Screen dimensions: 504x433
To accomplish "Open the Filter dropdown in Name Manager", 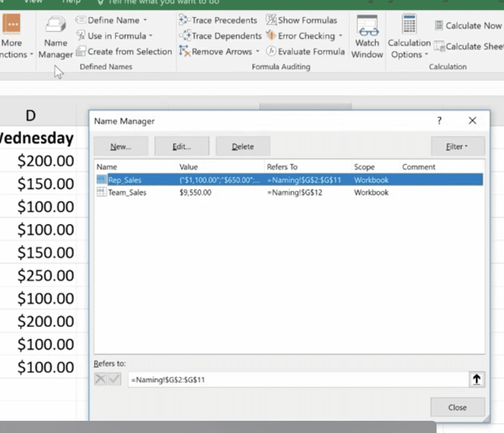I will (457, 146).
